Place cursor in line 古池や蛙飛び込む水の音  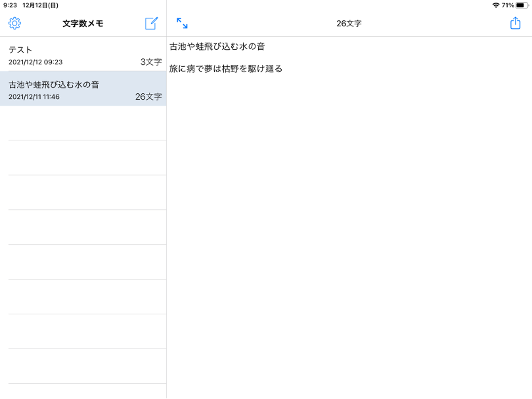pos(217,47)
